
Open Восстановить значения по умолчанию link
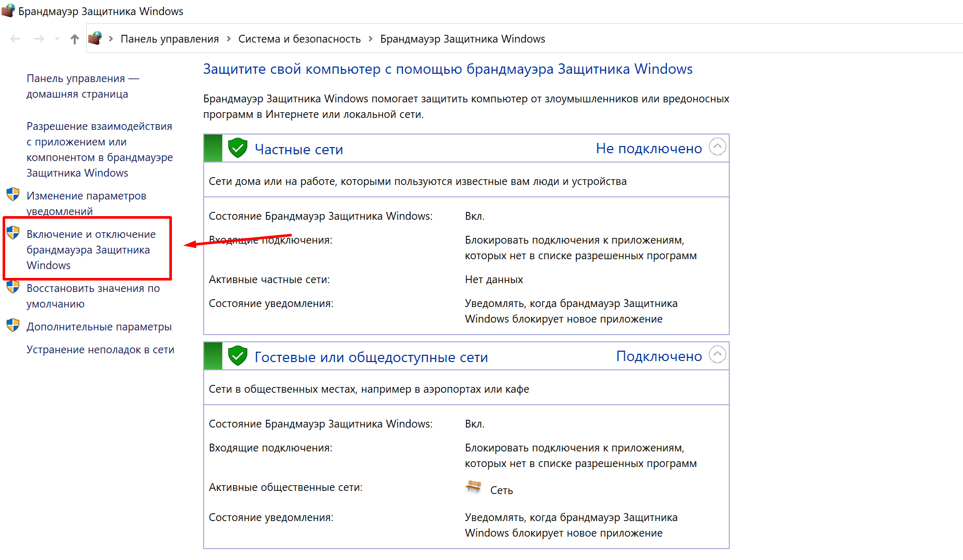click(x=93, y=296)
